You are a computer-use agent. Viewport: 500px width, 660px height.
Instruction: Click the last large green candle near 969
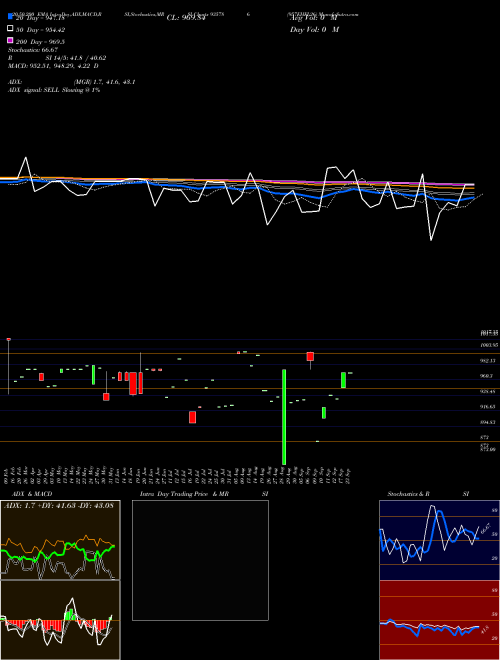pyautogui.click(x=343, y=380)
